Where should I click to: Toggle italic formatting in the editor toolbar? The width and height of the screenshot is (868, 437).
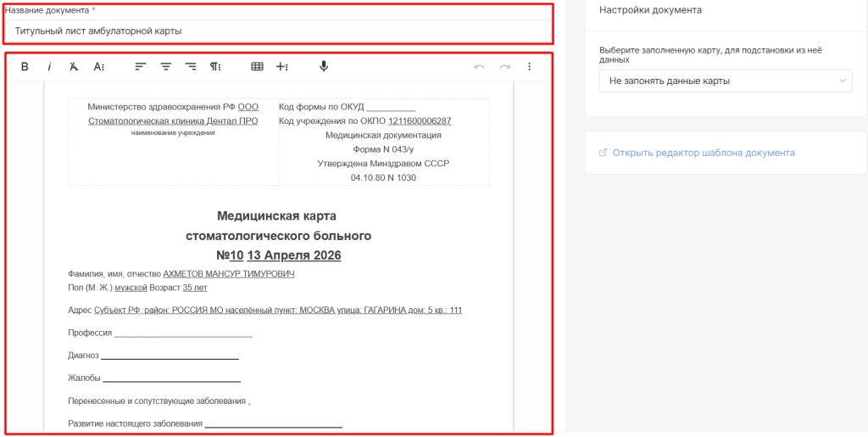point(49,66)
